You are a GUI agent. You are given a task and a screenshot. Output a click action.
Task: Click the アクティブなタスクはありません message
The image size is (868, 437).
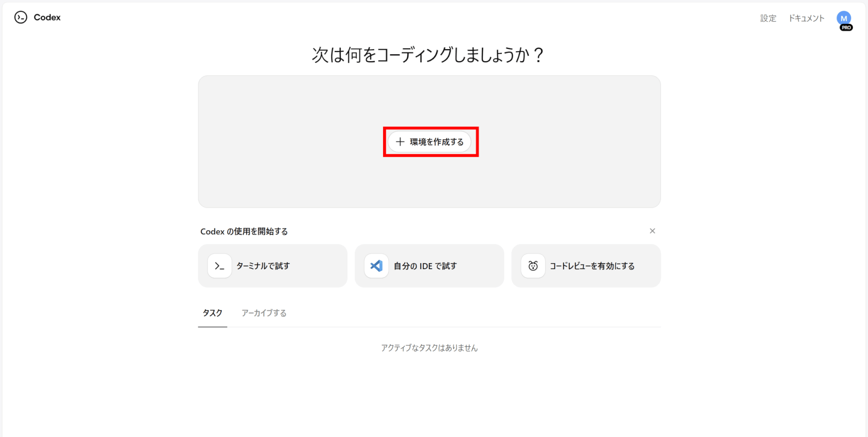pos(429,348)
